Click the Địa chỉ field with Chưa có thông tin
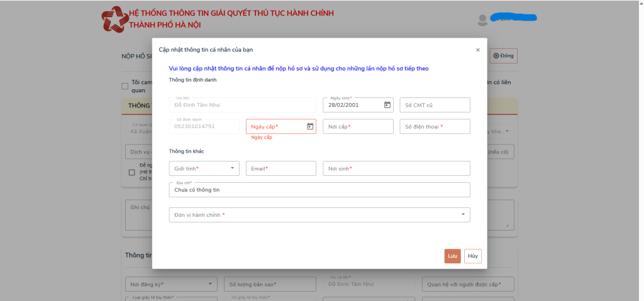This screenshot has height=301, width=644. (x=319, y=190)
